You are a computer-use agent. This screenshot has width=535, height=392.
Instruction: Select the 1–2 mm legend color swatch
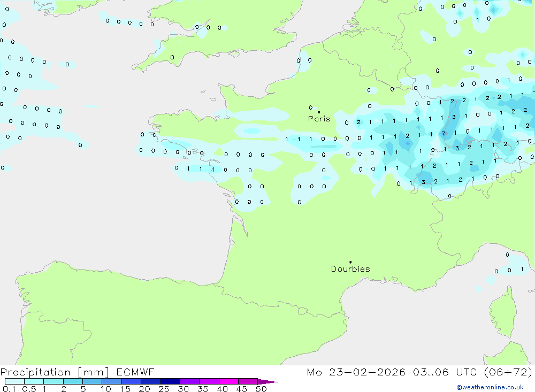53,381
